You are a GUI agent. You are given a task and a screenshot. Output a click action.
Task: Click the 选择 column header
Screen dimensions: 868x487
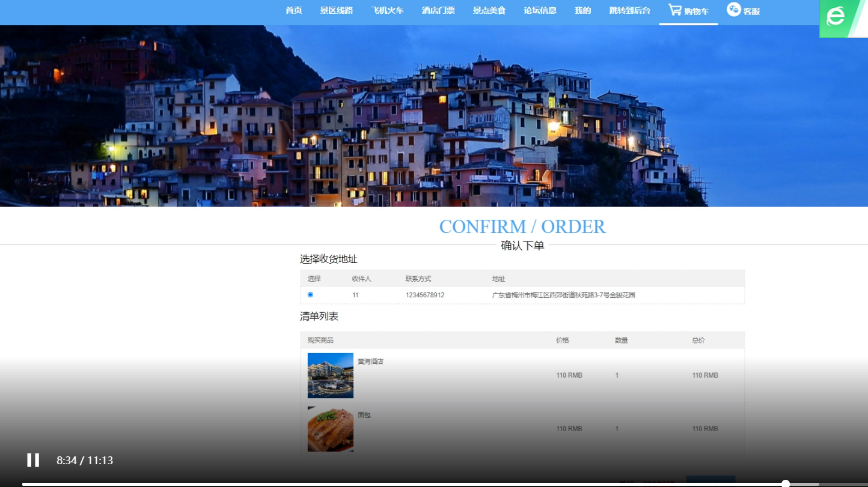coord(314,279)
